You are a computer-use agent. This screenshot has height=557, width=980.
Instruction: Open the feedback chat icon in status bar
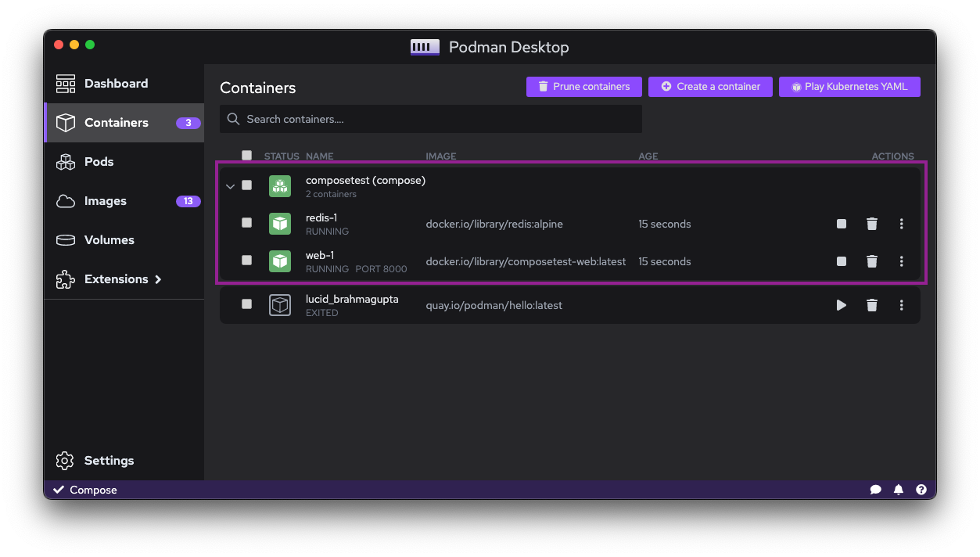(x=875, y=490)
